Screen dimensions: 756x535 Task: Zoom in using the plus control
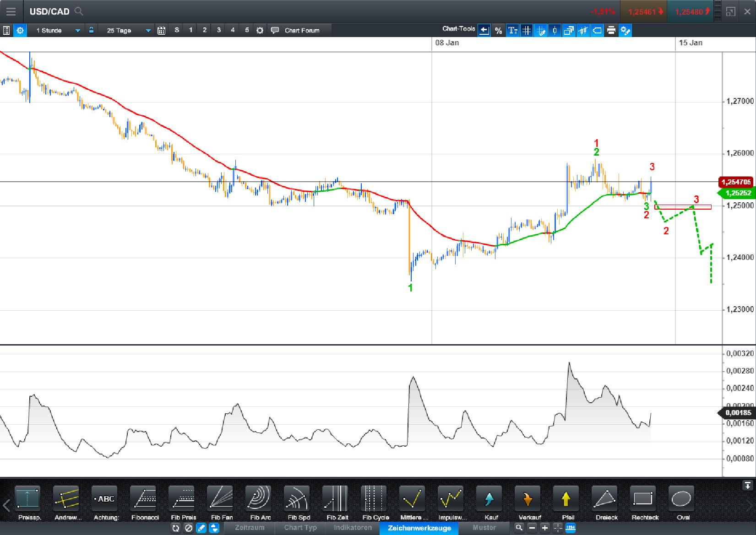[544, 528]
